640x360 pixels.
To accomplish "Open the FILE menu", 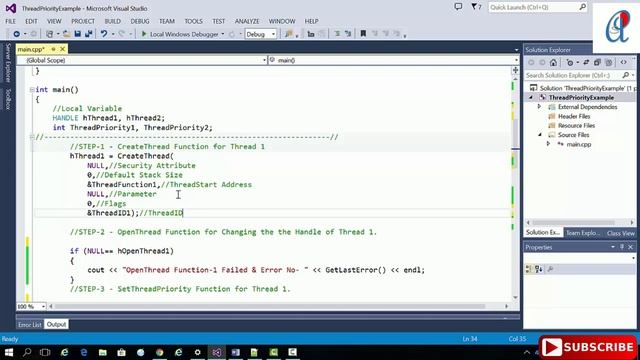I will pyautogui.click(x=11, y=21).
